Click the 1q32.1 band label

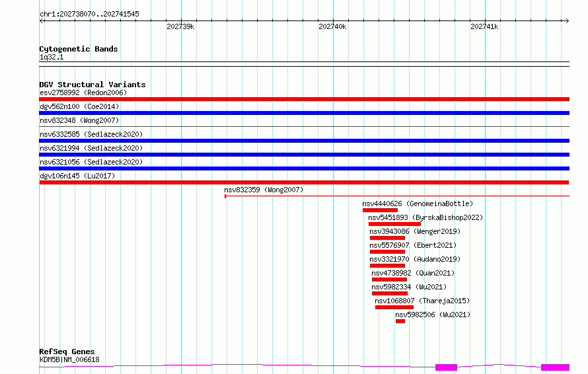coord(52,57)
